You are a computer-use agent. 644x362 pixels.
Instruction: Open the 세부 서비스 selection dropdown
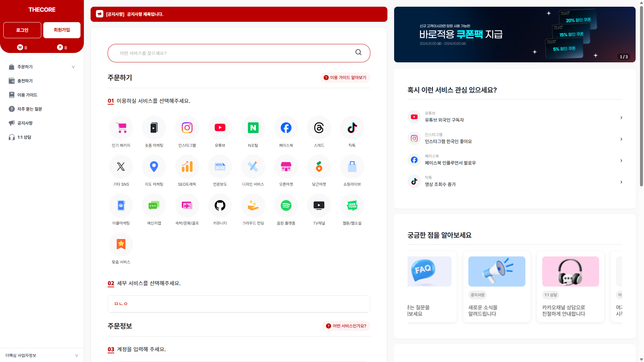click(x=239, y=304)
